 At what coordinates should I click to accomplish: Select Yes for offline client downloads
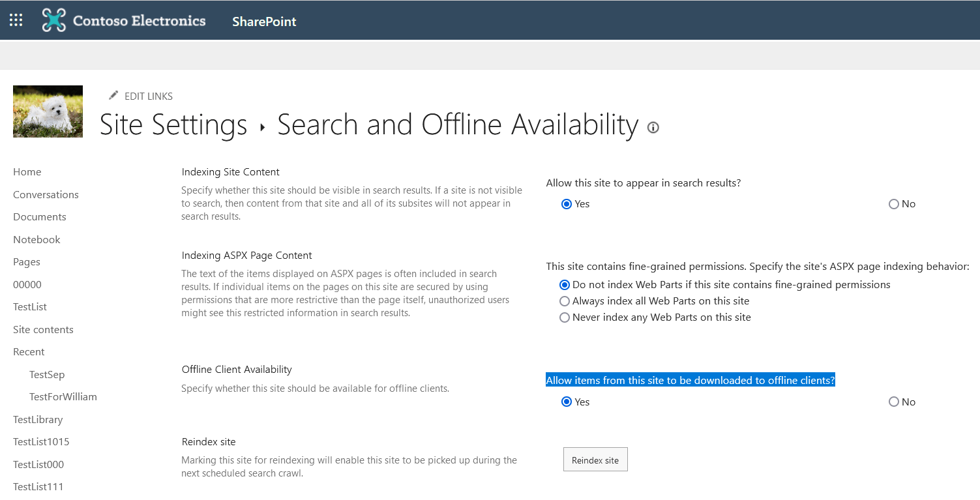point(566,402)
